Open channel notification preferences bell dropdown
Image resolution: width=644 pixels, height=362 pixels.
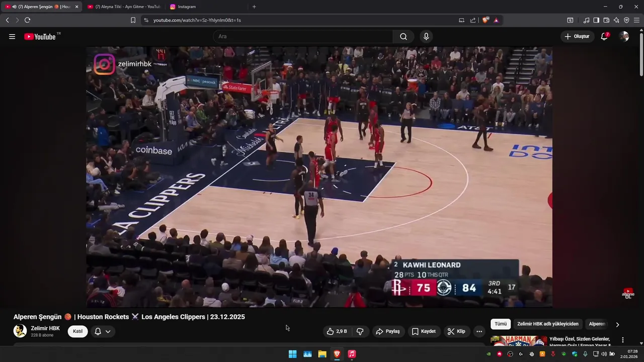103,331
